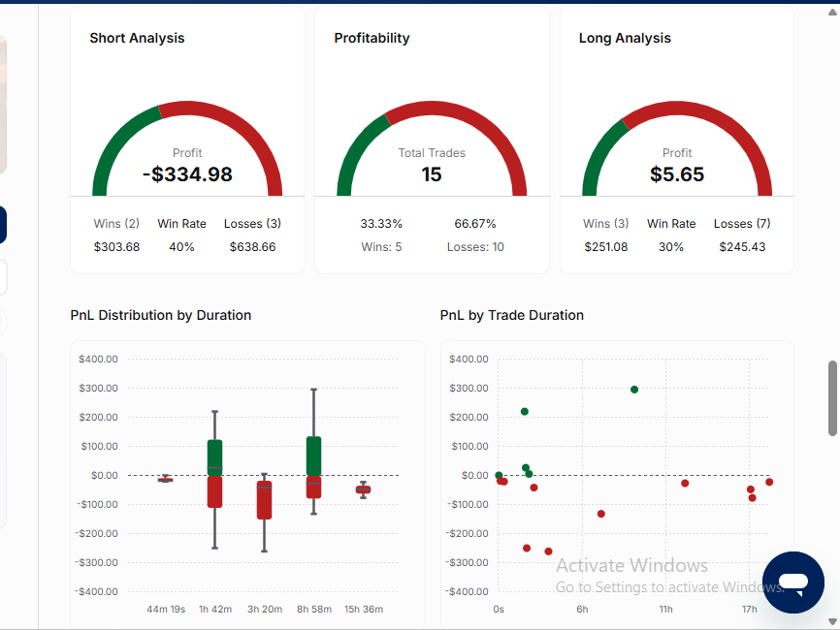Click the Profitability Wins: 5 text
This screenshot has width=840, height=630.
[381, 247]
